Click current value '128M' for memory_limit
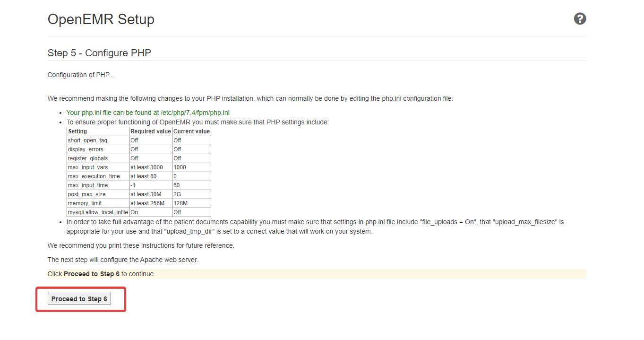 coord(191,203)
